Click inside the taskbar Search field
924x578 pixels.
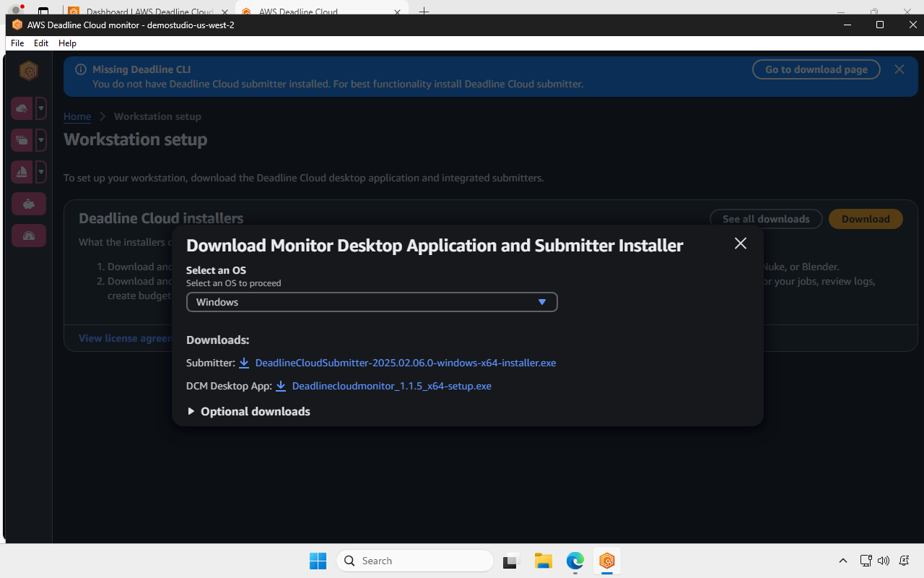[x=415, y=561]
